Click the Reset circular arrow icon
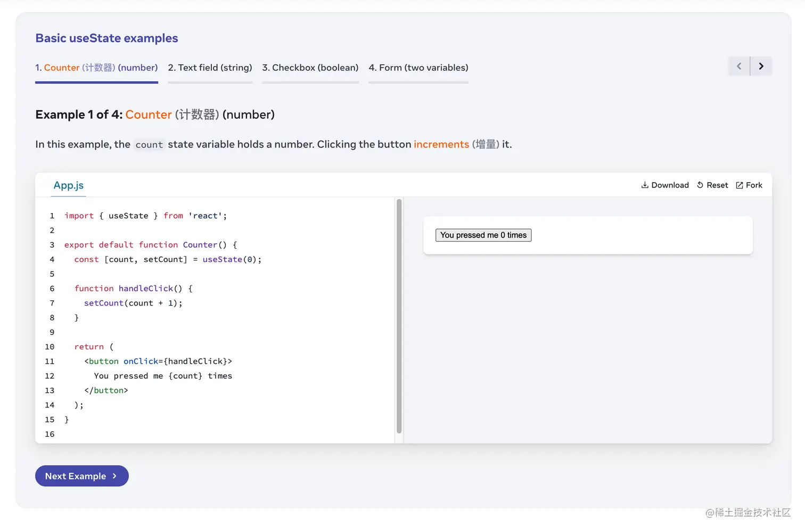This screenshot has height=532, width=805. coord(700,185)
